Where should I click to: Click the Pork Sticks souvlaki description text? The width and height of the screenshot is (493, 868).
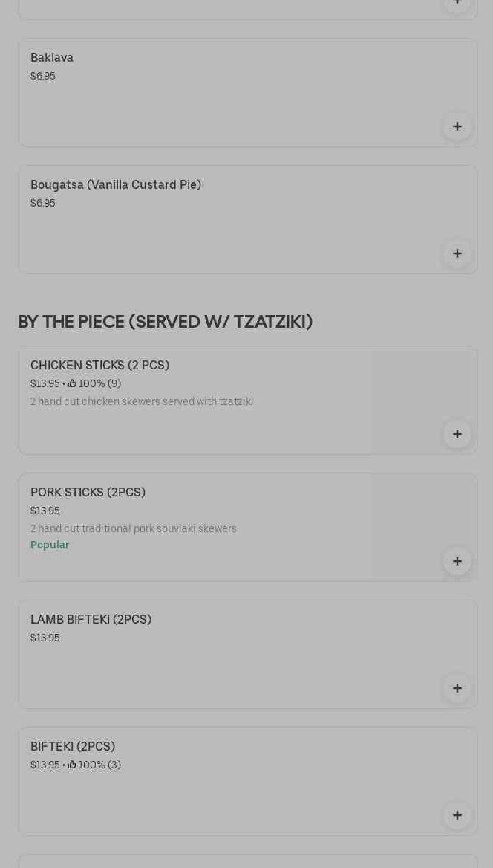[x=134, y=529]
